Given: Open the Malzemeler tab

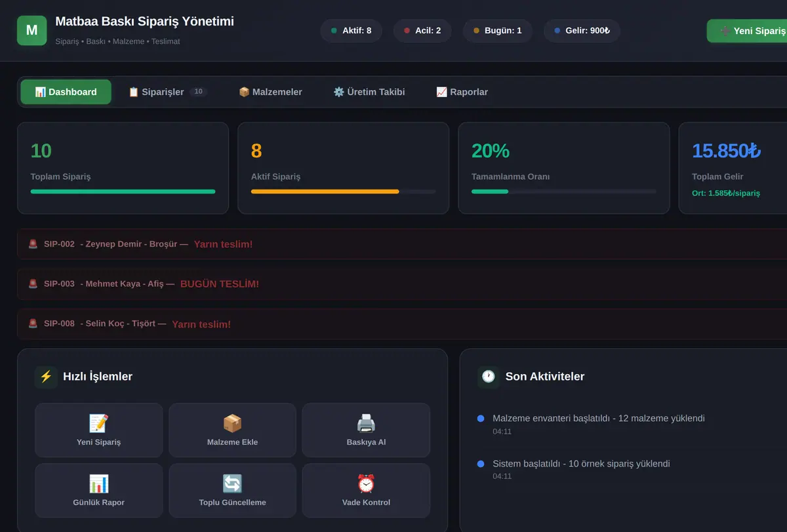Looking at the screenshot, I should click(270, 92).
